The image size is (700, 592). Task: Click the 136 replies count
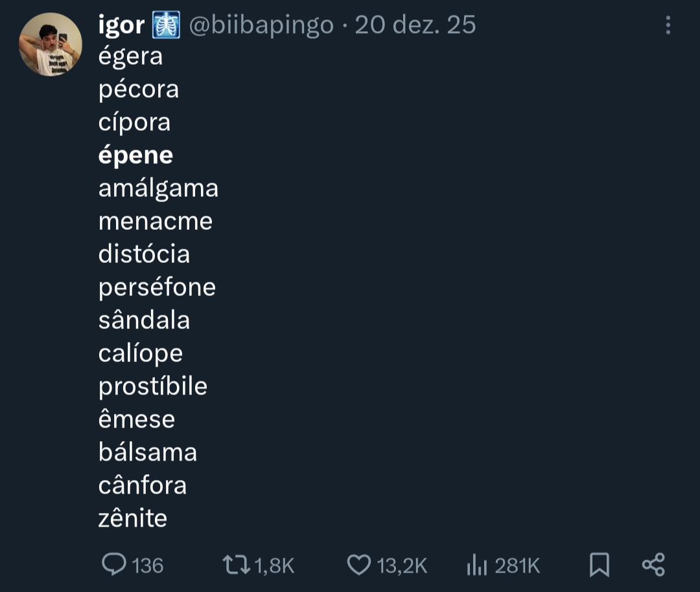pos(147,565)
